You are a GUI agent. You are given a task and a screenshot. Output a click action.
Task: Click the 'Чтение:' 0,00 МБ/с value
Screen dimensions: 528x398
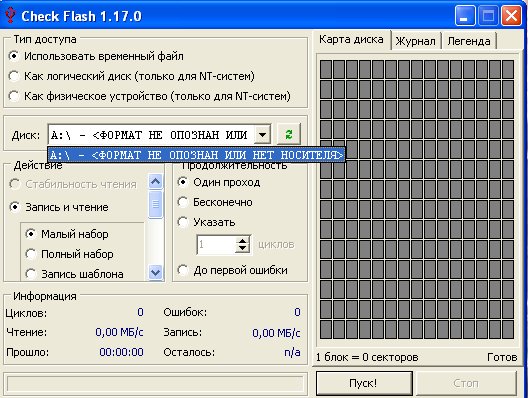tap(119, 332)
